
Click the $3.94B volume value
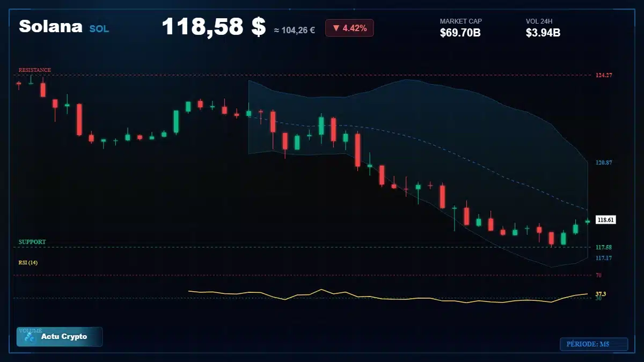coord(543,33)
